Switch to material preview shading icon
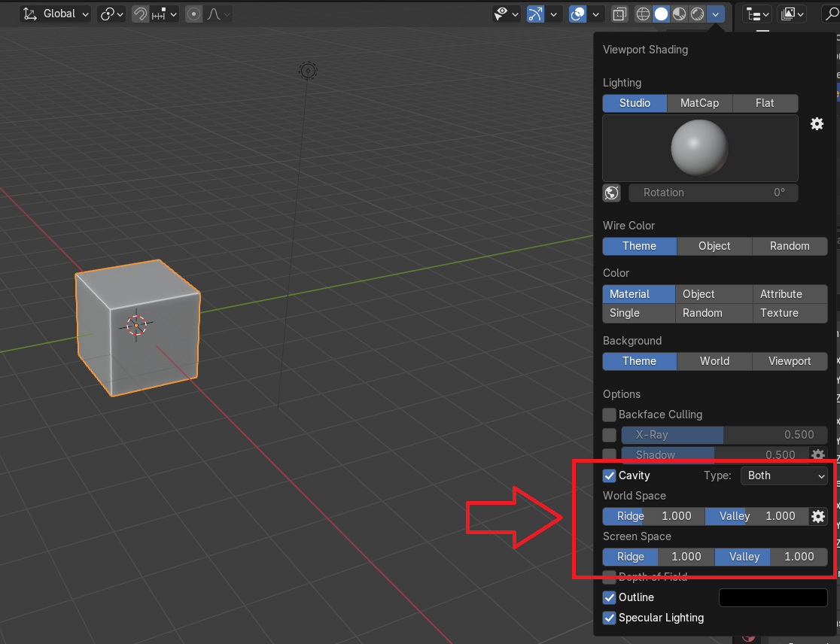Screen dimensions: 840x644 click(679, 14)
